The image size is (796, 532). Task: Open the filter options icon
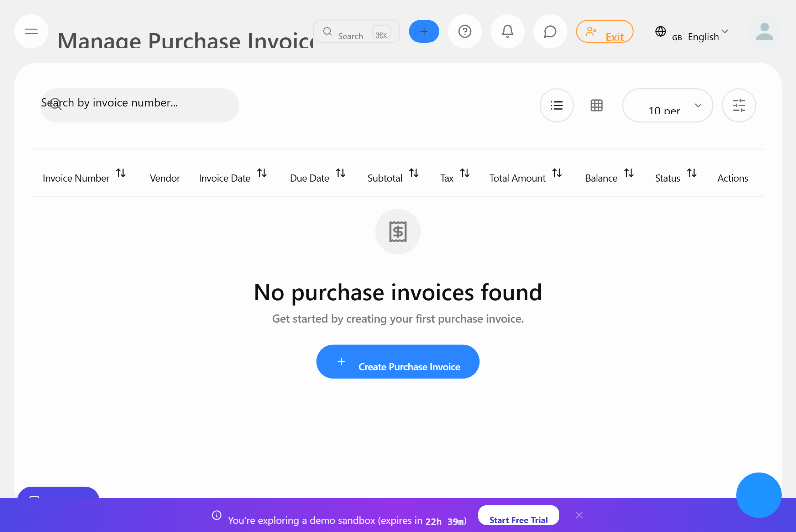739,105
